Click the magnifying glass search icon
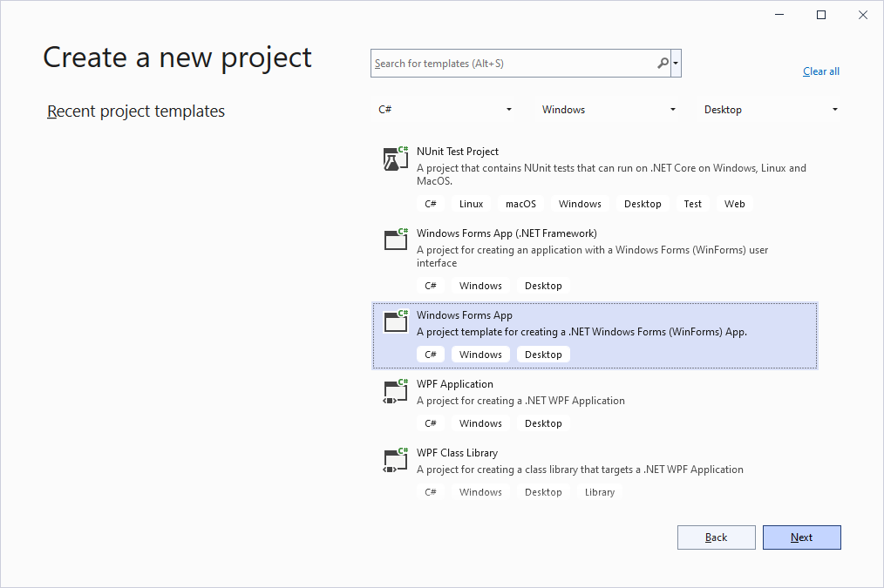This screenshot has height=588, width=884. click(x=663, y=64)
